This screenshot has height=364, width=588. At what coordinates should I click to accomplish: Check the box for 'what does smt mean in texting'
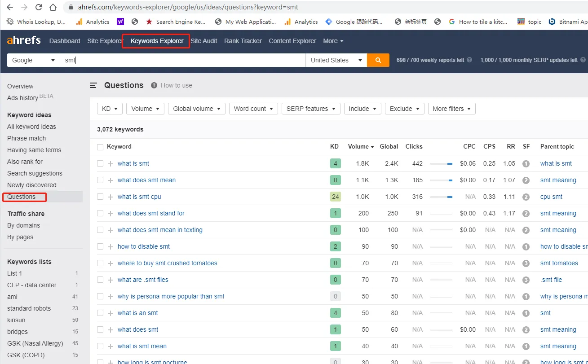[100, 230]
